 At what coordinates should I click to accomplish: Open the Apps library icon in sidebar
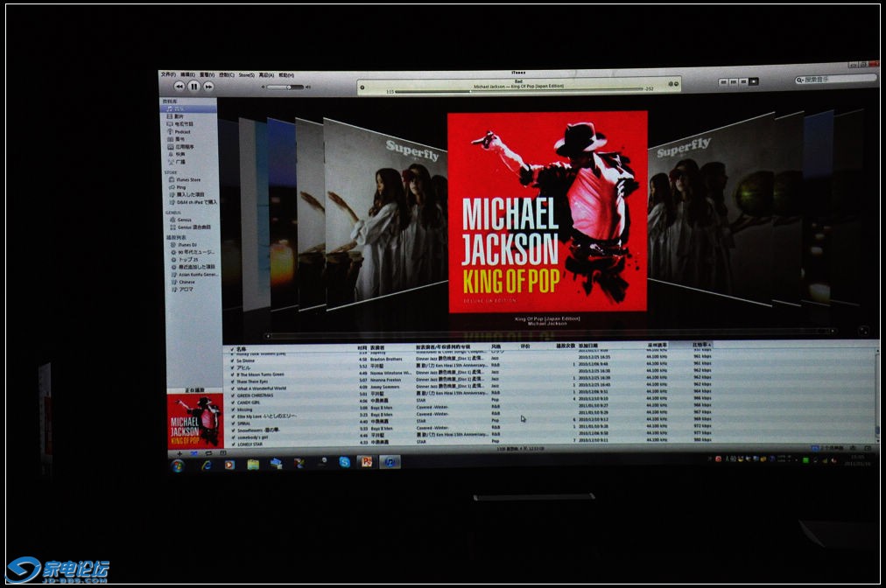click(170, 146)
